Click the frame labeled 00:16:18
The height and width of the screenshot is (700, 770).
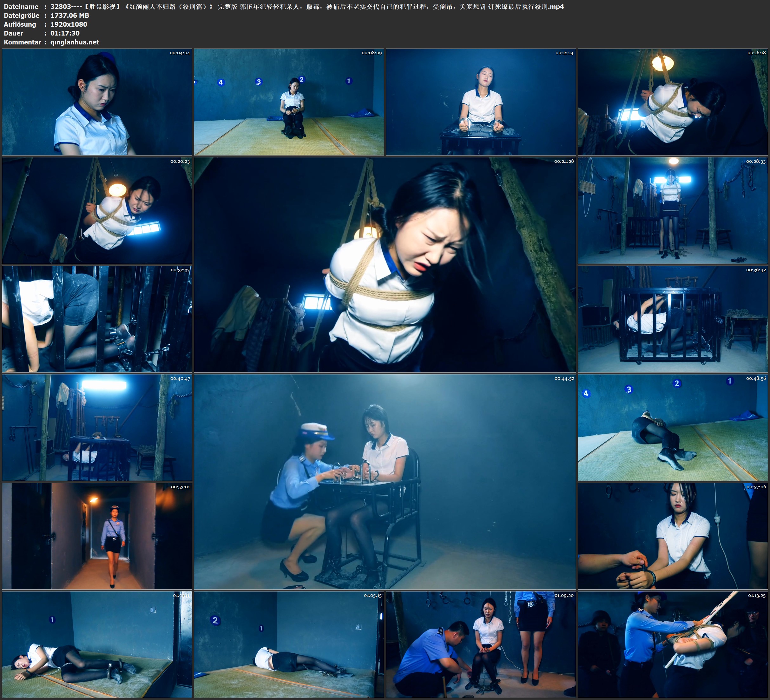pyautogui.click(x=673, y=102)
